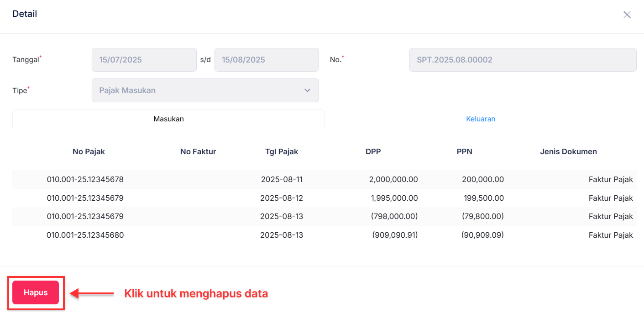
Task: Switch to the Keluaran tab
Action: coord(481,119)
